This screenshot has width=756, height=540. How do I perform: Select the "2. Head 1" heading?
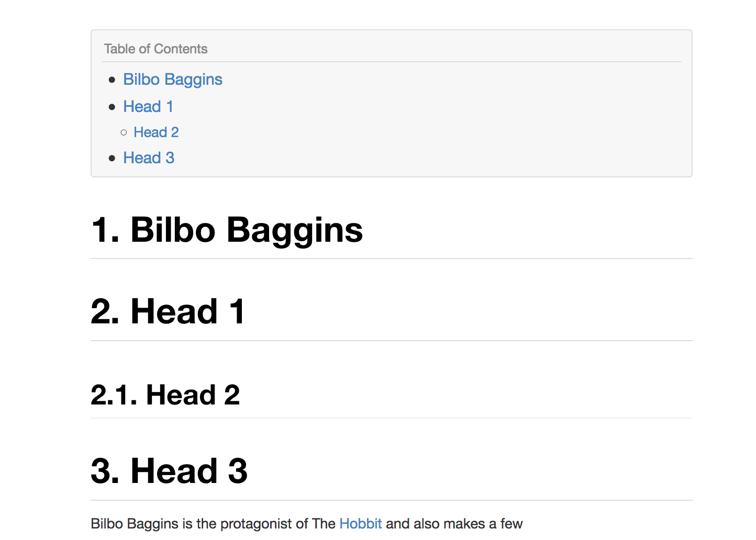point(168,312)
